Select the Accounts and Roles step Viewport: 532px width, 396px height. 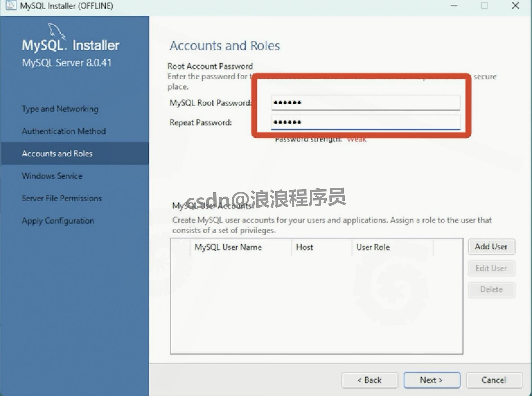(75, 153)
